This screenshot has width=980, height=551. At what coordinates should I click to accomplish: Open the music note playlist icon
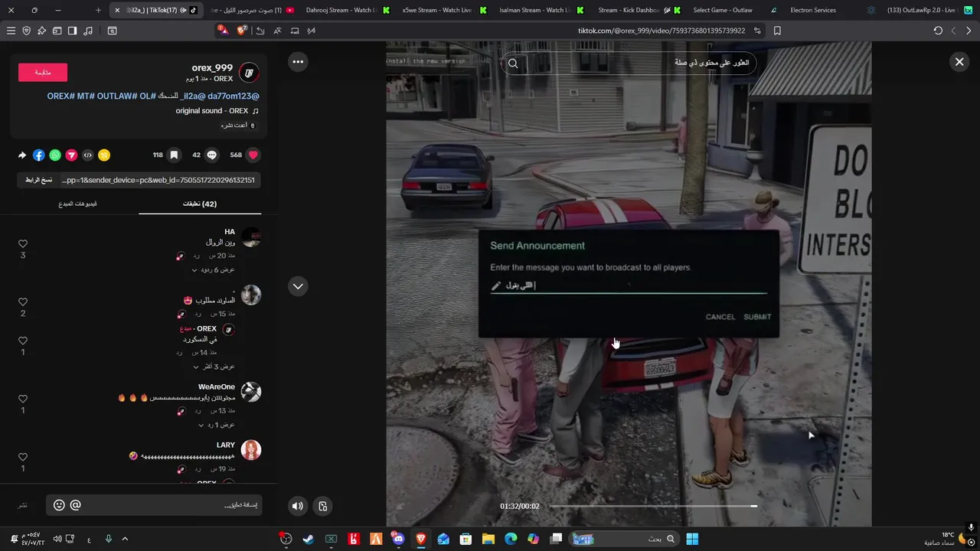[87, 31]
